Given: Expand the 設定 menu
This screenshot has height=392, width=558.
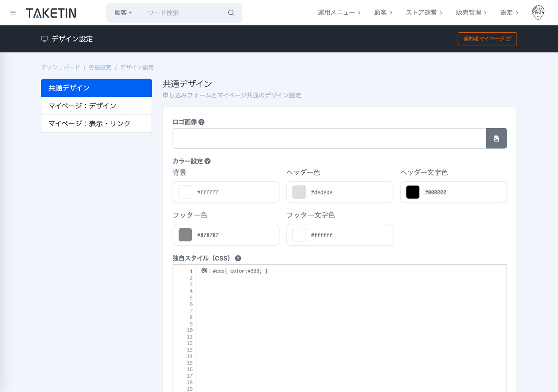Looking at the screenshot, I should [x=509, y=13].
